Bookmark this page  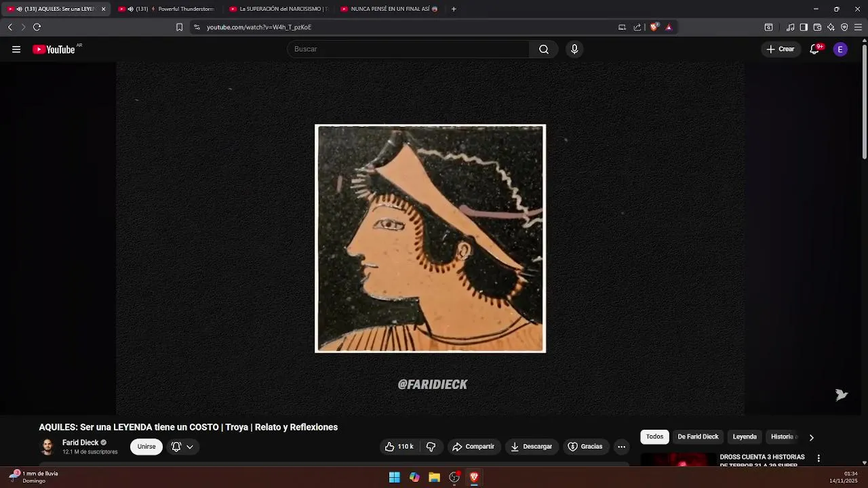(x=179, y=27)
